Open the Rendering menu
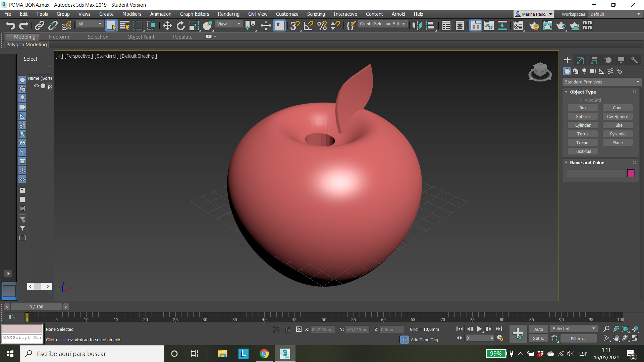Screen dimensions: 644x362 pos(228,14)
